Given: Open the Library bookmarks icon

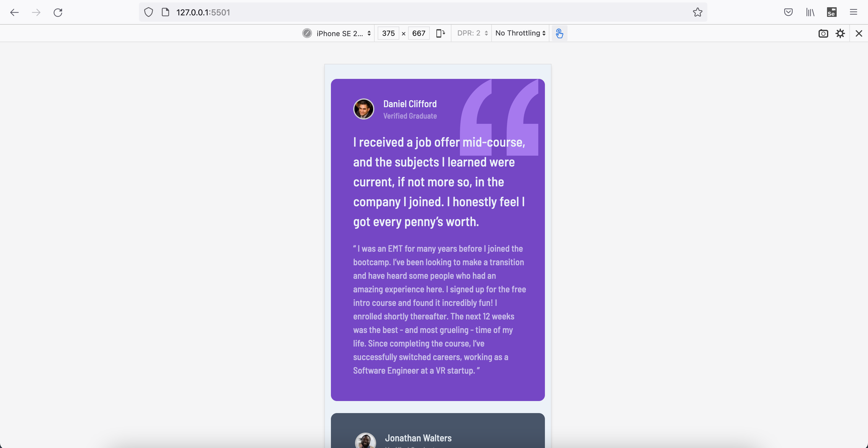Looking at the screenshot, I should [x=810, y=12].
